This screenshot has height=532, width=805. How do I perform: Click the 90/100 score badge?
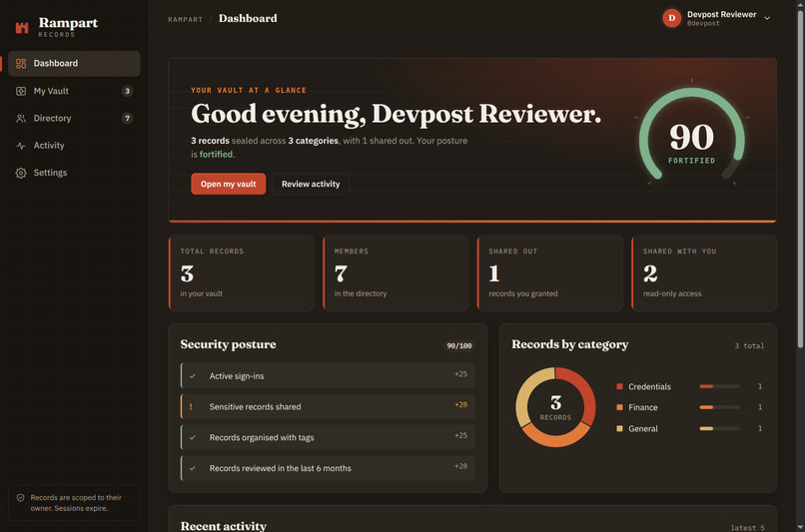tap(459, 345)
